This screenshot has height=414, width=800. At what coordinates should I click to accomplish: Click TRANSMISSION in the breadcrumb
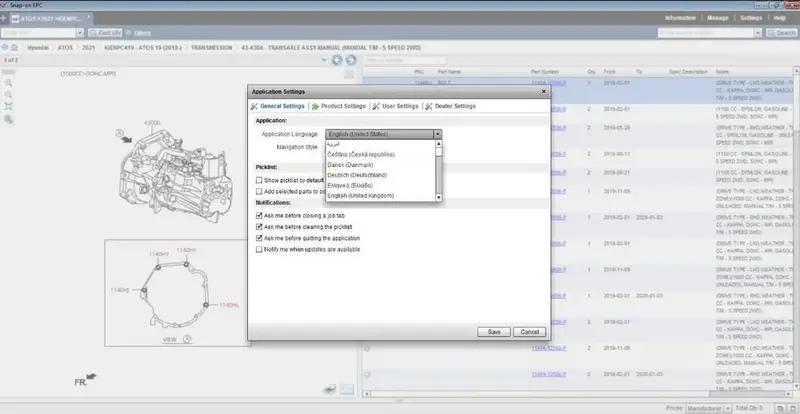coord(211,47)
